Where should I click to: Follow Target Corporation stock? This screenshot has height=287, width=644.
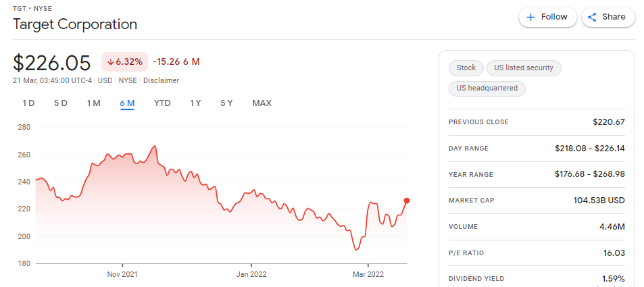548,18
